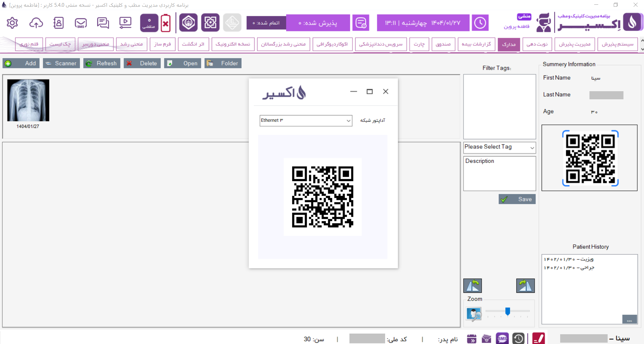Click the SMS envelope icon in top toolbar
This screenshot has height=344, width=644.
81,23
